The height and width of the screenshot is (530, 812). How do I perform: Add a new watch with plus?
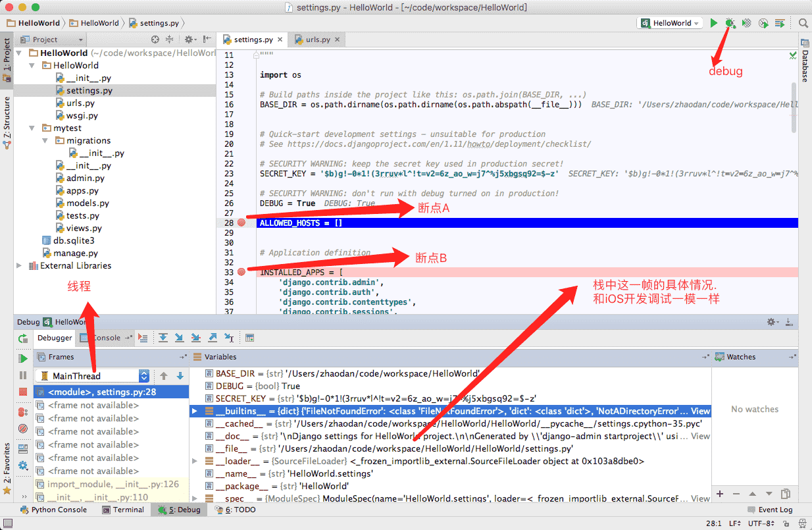coord(720,494)
